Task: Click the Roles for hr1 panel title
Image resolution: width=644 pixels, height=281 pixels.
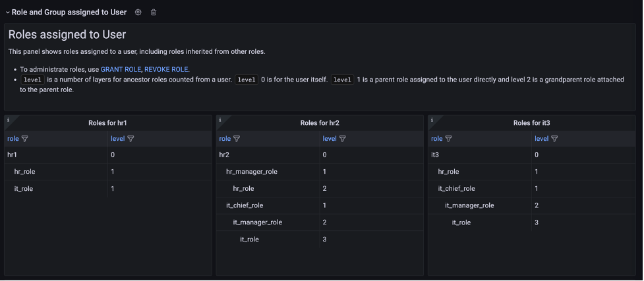Action: (108, 123)
